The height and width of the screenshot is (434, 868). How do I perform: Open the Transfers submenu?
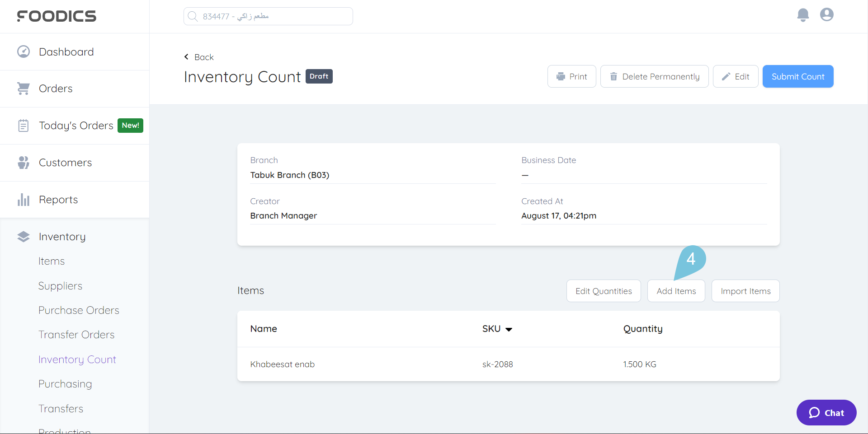tap(61, 409)
